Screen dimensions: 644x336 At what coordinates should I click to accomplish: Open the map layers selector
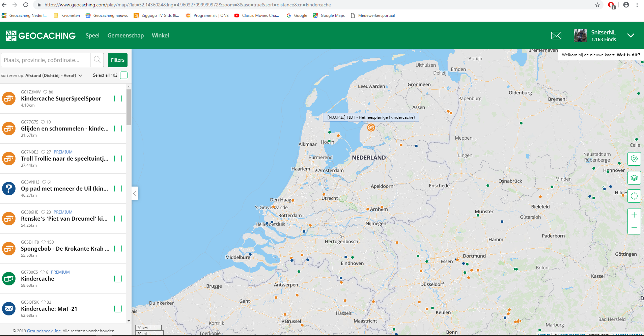(634, 178)
